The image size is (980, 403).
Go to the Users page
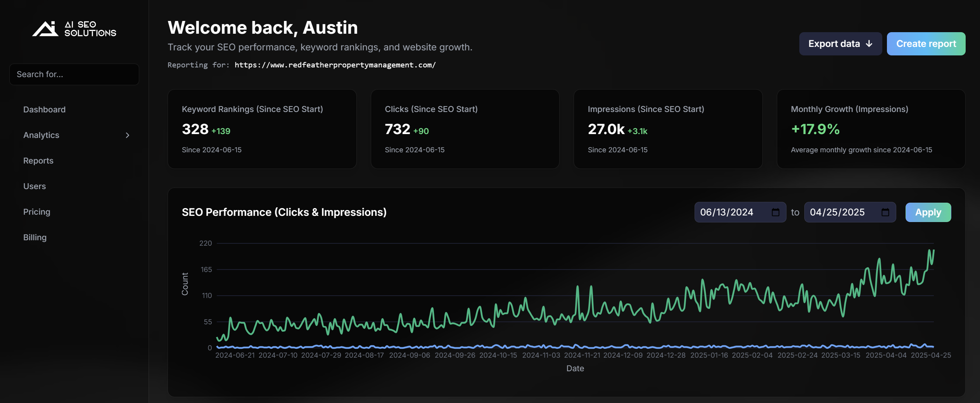[35, 186]
